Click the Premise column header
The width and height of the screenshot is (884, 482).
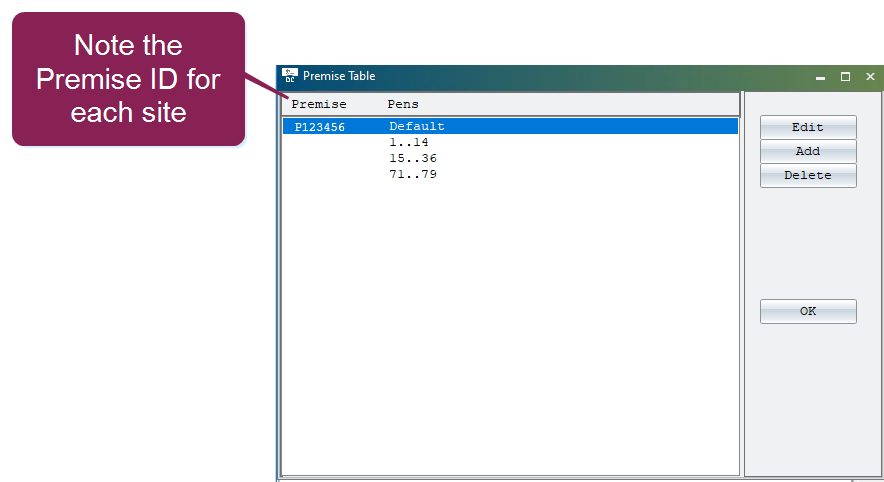coord(319,104)
